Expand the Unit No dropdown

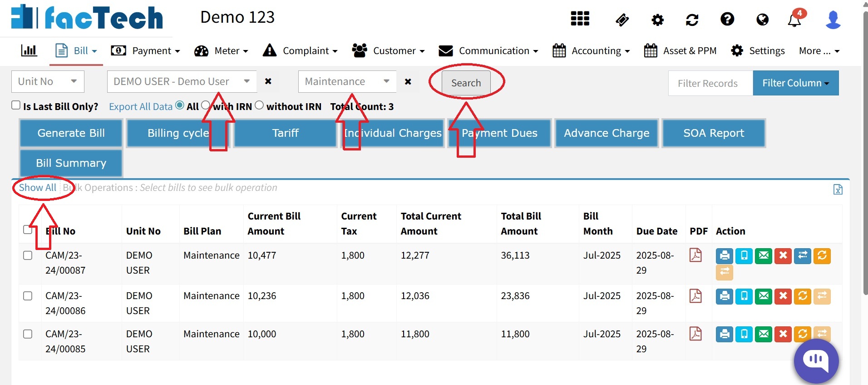click(x=48, y=81)
